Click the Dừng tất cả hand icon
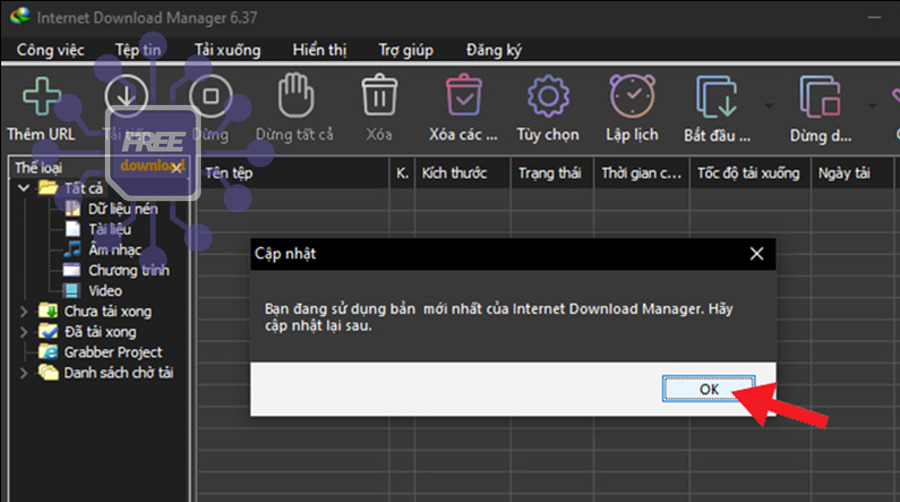The image size is (900, 502). (x=296, y=95)
